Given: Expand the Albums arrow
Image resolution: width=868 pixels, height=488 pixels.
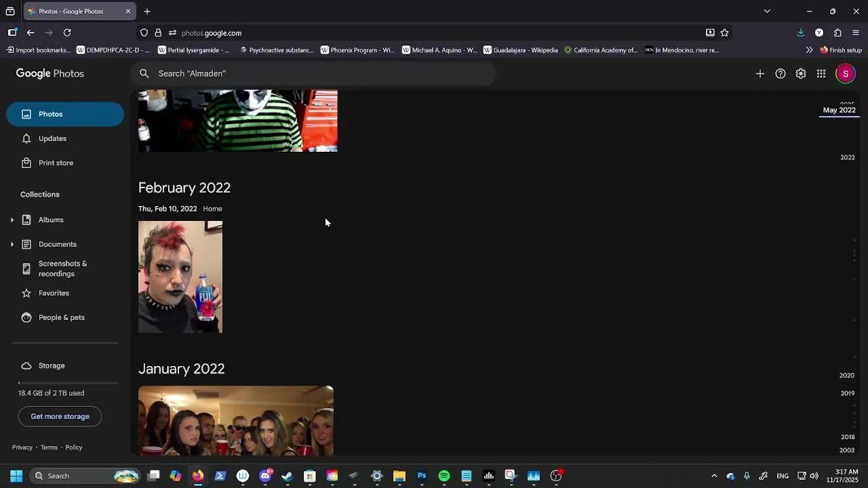Looking at the screenshot, I should [12, 220].
